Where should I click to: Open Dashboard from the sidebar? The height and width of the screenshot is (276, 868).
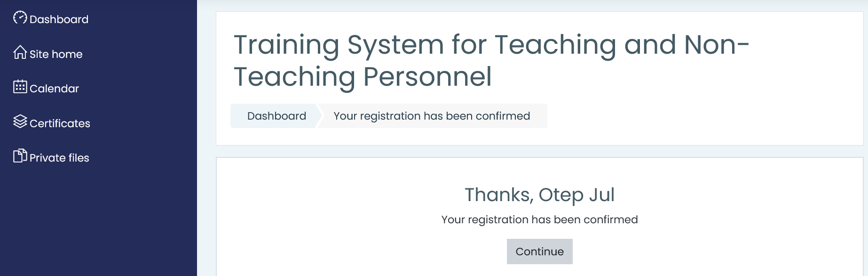point(59,19)
